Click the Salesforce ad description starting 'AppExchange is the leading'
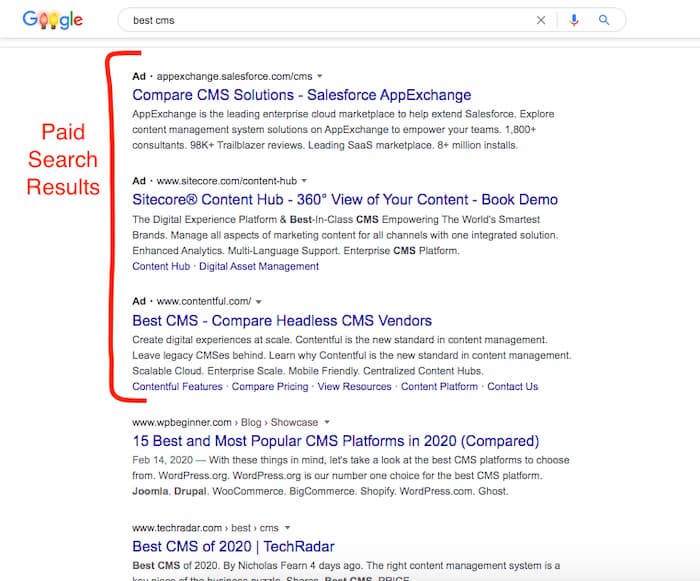700x581 pixels. pyautogui.click(x=343, y=130)
